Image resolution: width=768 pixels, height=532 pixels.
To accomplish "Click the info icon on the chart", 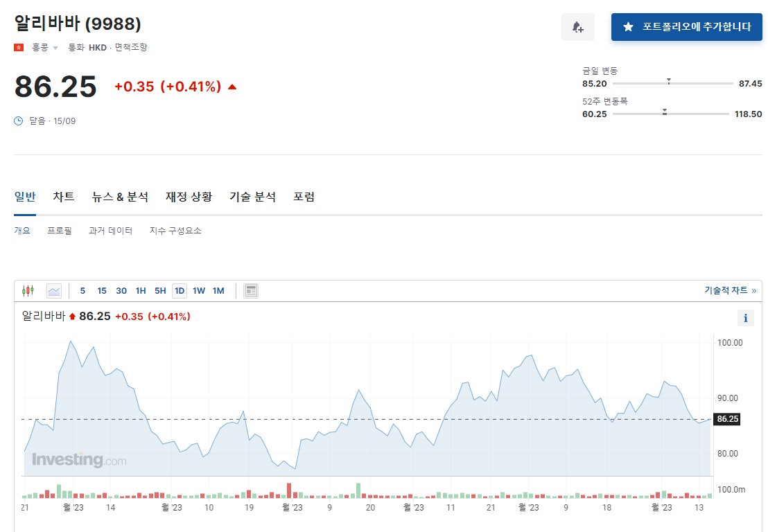I will 745,317.
